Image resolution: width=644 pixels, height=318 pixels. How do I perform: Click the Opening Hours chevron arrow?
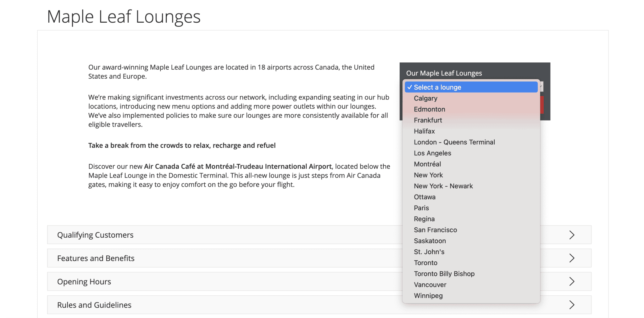pos(572,281)
